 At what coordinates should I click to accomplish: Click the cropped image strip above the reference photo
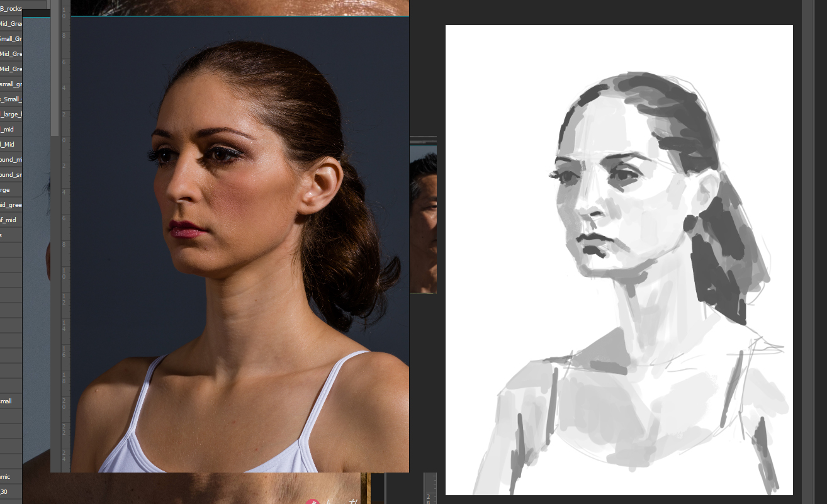click(239, 7)
